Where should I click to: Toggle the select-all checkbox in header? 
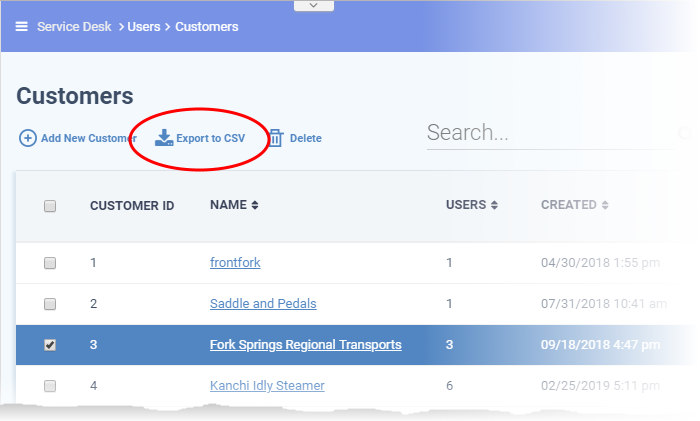50,206
